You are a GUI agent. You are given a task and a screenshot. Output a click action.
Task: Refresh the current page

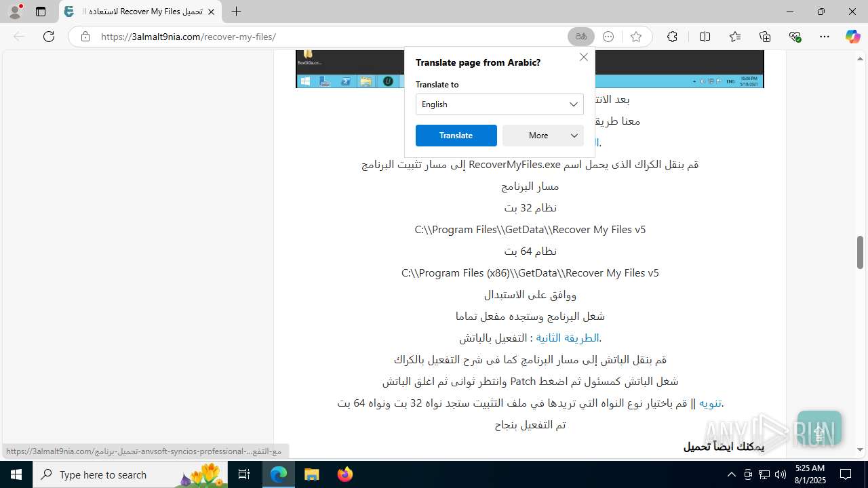coord(49,37)
